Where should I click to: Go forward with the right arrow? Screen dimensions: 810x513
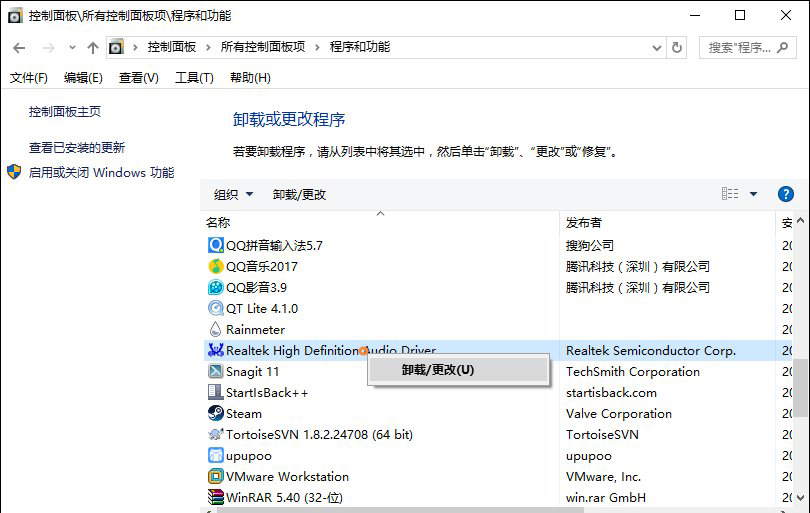click(49, 48)
